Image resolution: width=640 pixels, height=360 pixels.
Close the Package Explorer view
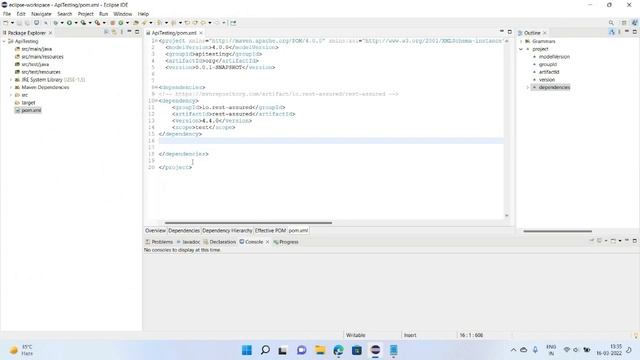point(50,33)
